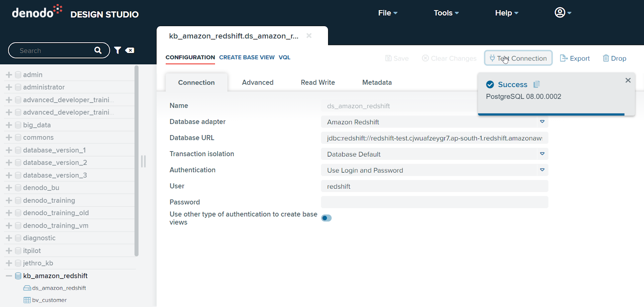This screenshot has width=644, height=307.
Task: Click the jethro_kb database icon
Action: (18, 263)
